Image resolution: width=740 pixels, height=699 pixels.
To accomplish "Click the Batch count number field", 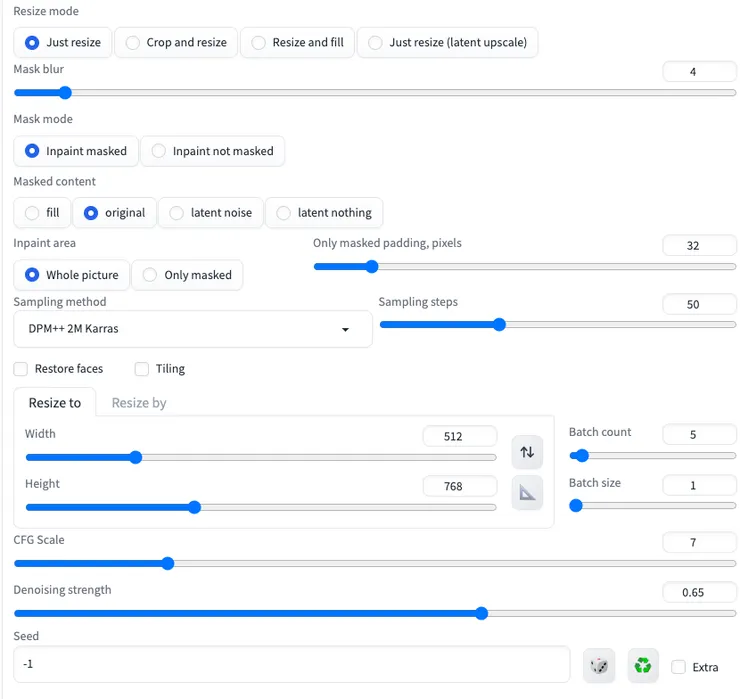I will (x=699, y=435).
